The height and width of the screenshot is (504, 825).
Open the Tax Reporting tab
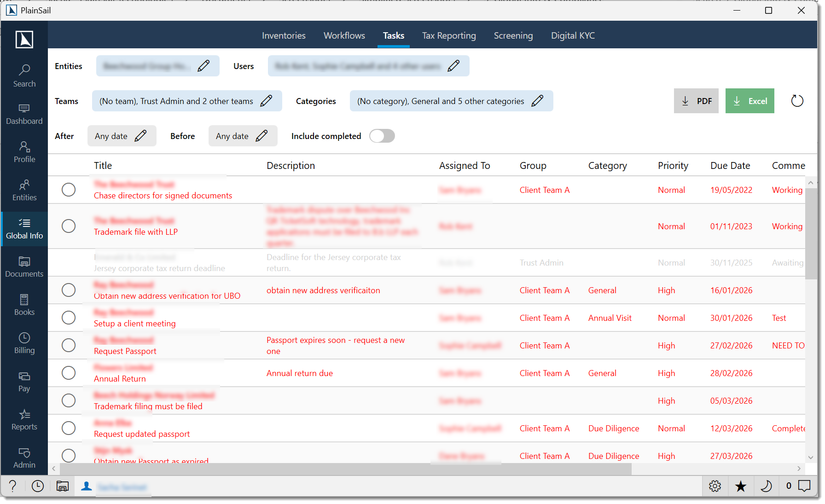(x=449, y=35)
